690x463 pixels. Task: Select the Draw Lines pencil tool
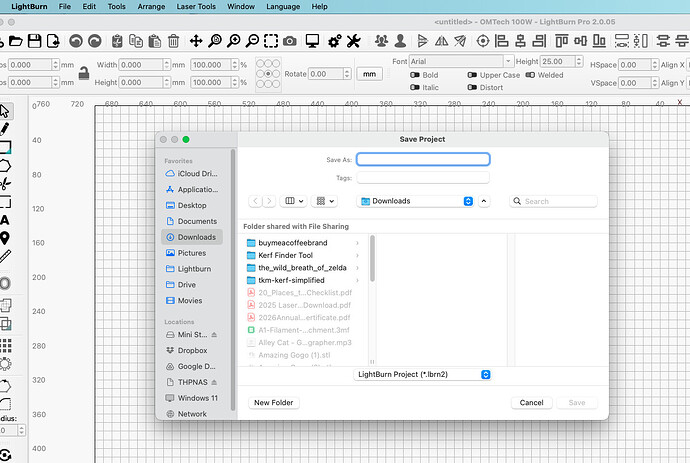[5, 129]
